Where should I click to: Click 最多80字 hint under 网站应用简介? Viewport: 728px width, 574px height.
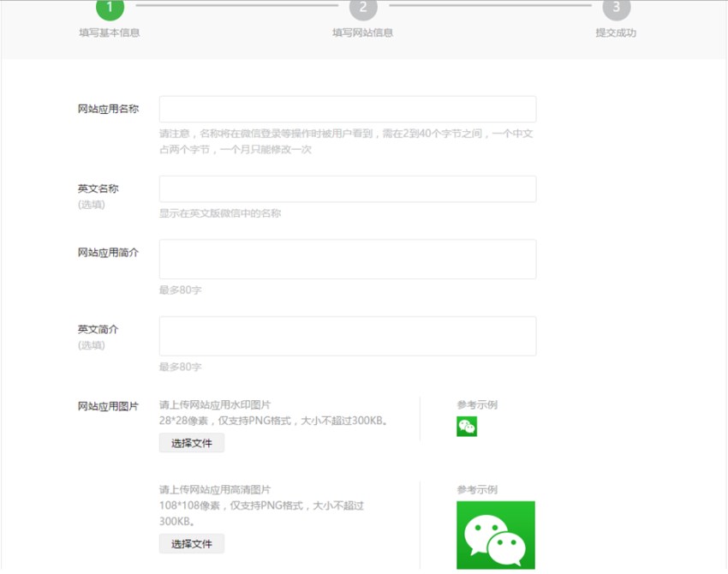point(180,290)
